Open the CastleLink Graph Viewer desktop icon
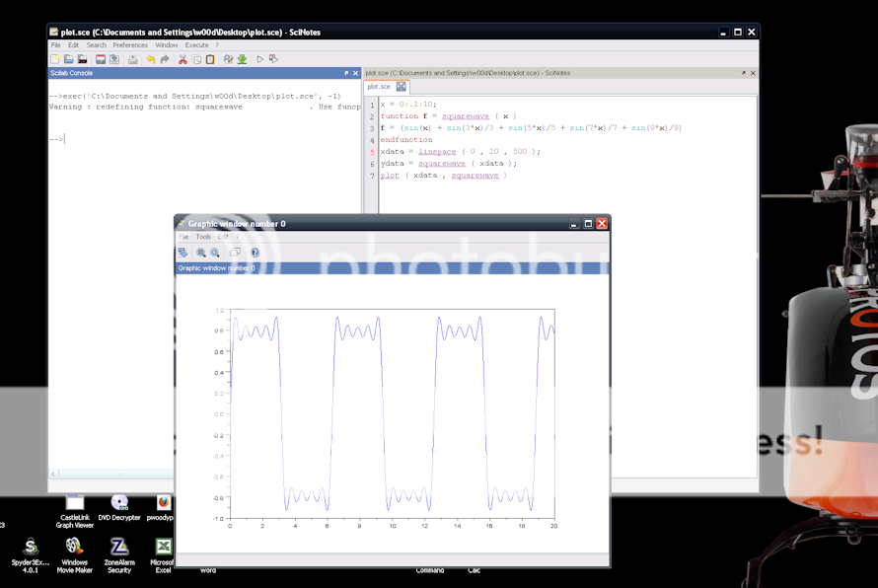 74,512
